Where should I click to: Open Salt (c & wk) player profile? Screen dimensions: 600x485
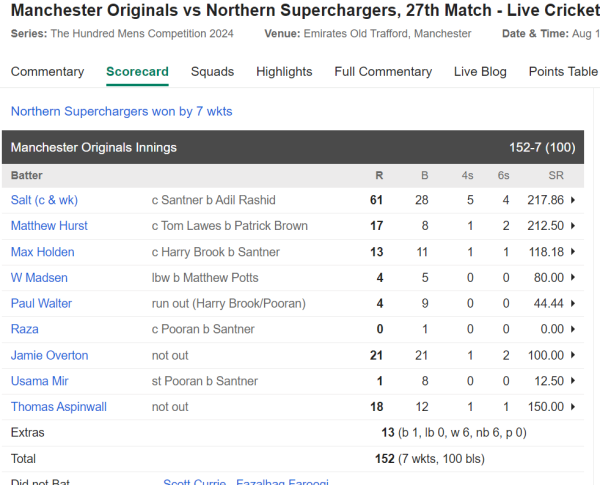pos(44,200)
